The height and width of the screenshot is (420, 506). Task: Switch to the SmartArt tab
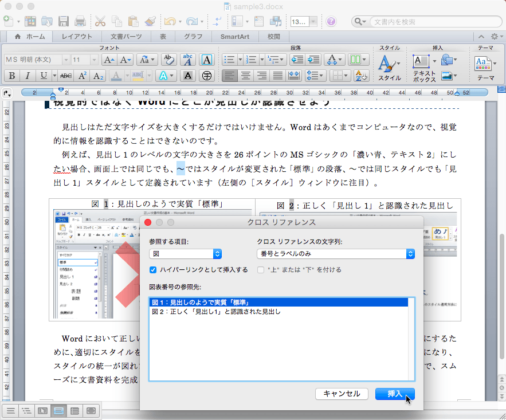tap(234, 37)
